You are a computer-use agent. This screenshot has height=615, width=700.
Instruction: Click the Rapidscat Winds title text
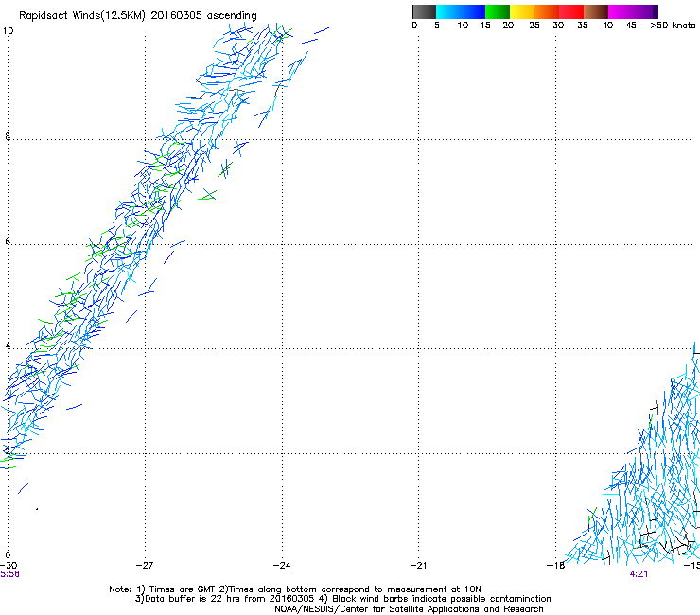137,16
